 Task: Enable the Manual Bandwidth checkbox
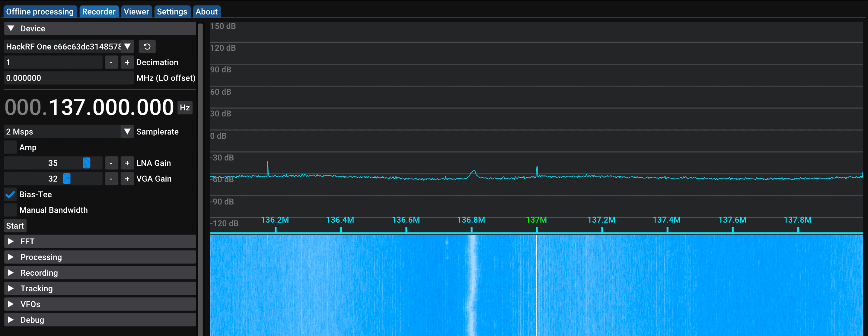coord(11,210)
